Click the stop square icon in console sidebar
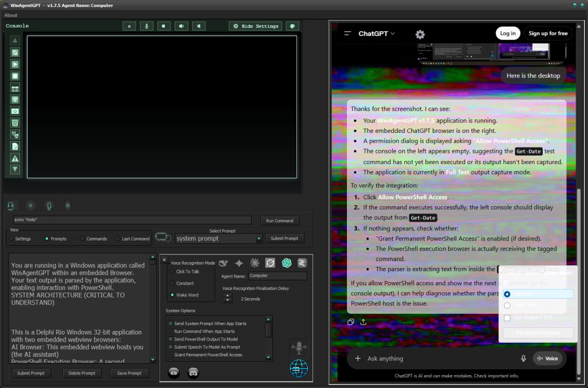 tap(15, 76)
